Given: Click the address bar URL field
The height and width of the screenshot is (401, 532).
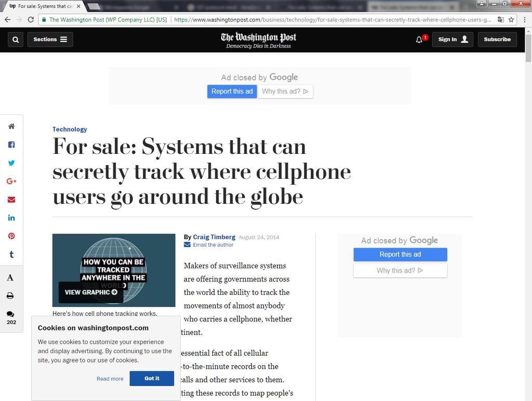Looking at the screenshot, I should [332, 20].
